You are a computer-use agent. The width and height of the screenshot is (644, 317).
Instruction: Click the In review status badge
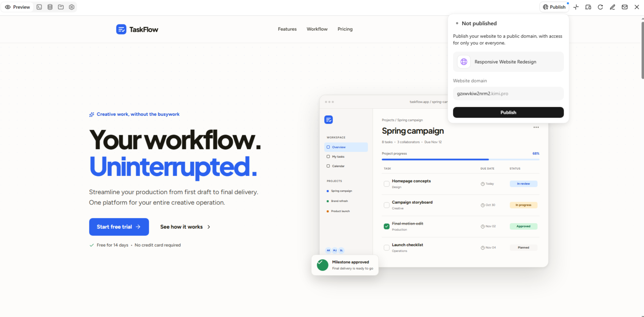523,184
